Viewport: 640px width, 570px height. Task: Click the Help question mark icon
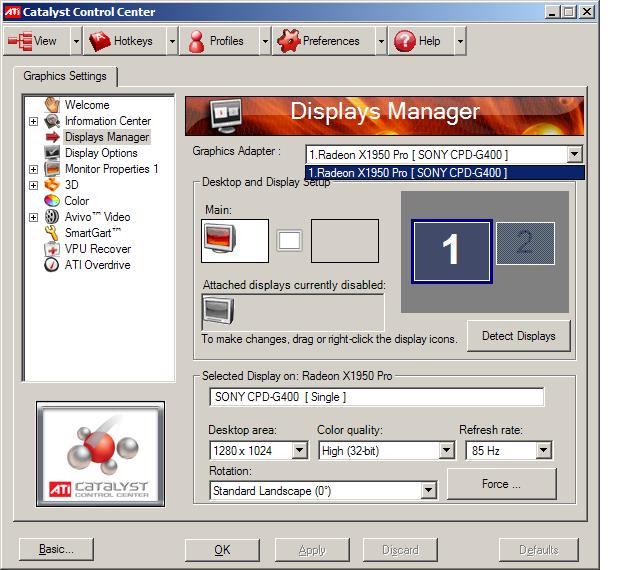(404, 41)
